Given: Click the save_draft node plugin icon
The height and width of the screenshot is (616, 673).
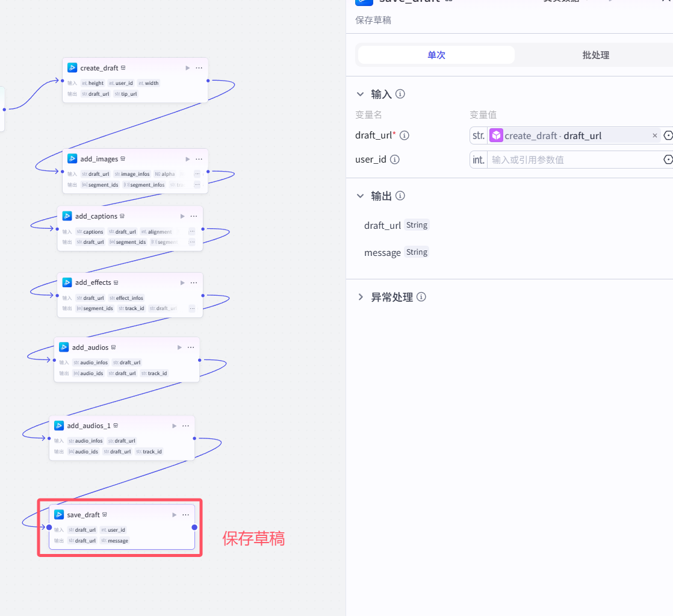Looking at the screenshot, I should [59, 515].
